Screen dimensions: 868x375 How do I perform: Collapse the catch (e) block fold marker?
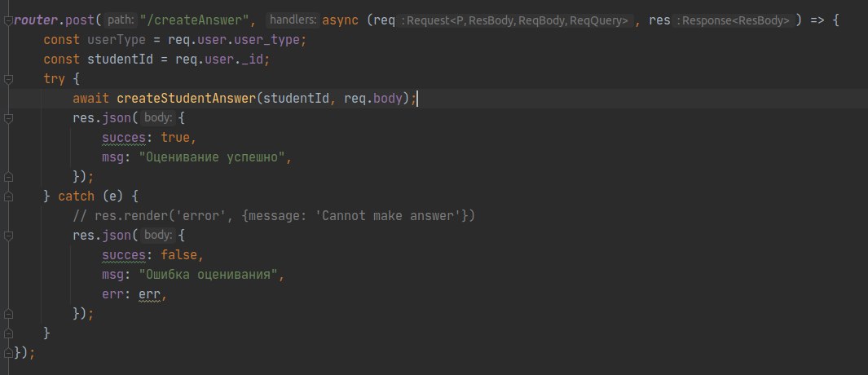click(8, 196)
